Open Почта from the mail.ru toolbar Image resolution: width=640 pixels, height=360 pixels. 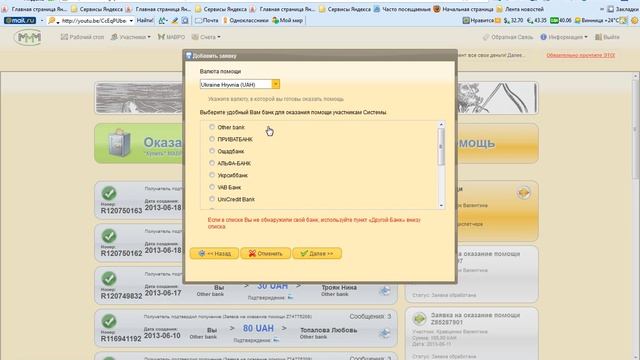point(207,20)
